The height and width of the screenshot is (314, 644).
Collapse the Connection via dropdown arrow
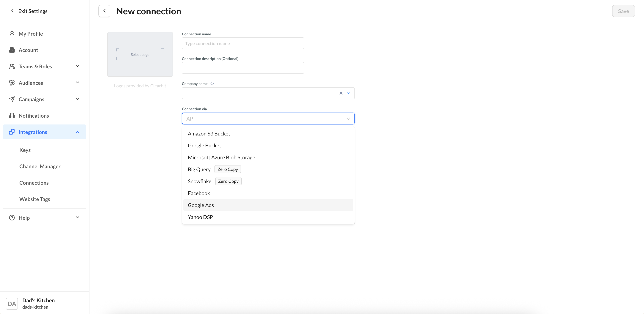(348, 119)
